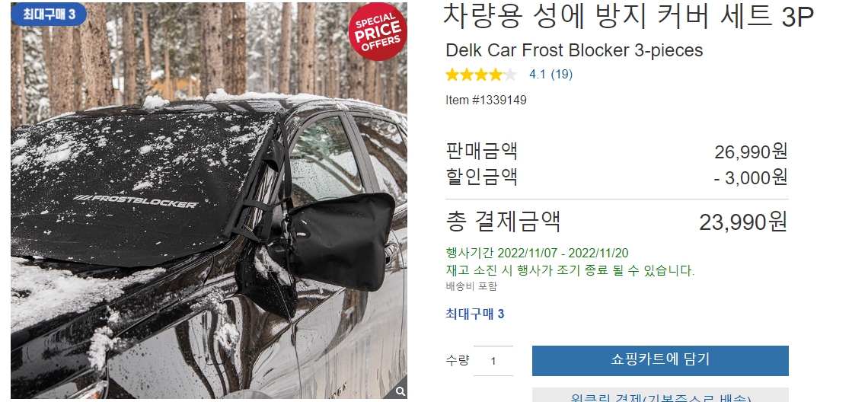Click the 26,990원 sale price
The width and height of the screenshot is (868, 402).
point(751,152)
